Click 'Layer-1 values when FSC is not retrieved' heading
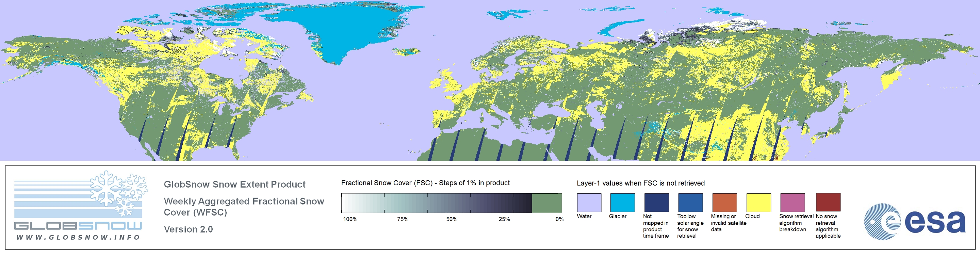The width and height of the screenshot is (980, 254). coord(641,183)
